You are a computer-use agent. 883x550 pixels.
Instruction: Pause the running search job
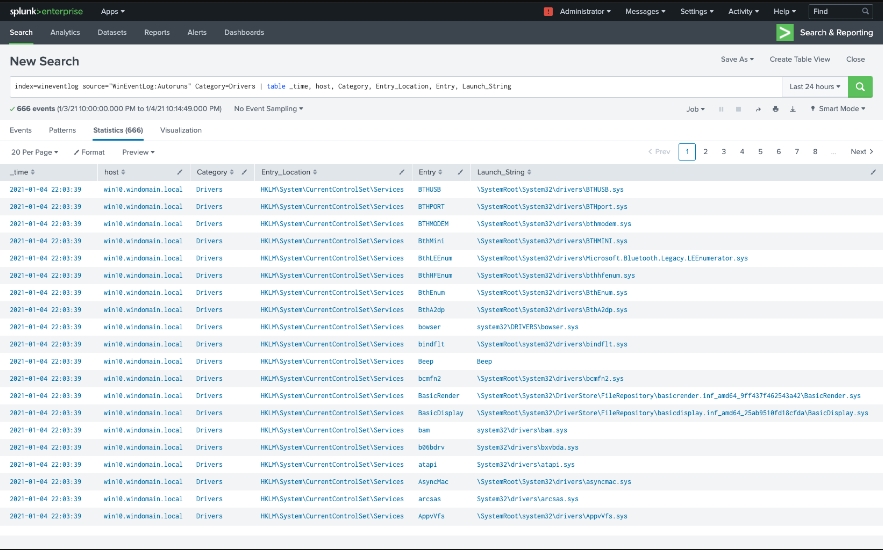pos(720,109)
